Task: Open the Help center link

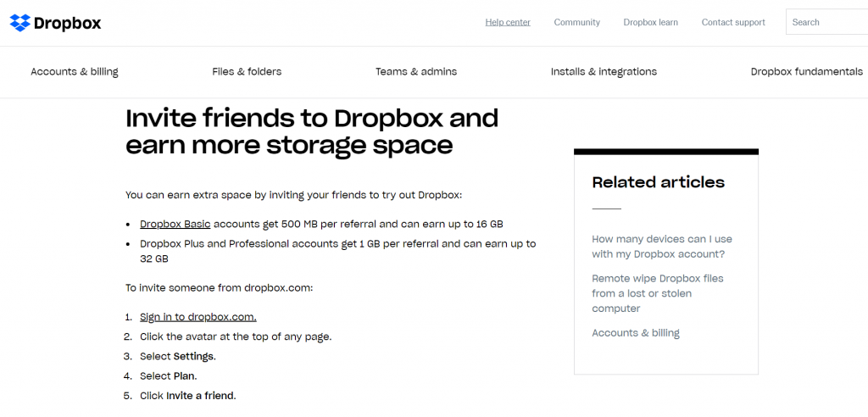Action: point(508,22)
